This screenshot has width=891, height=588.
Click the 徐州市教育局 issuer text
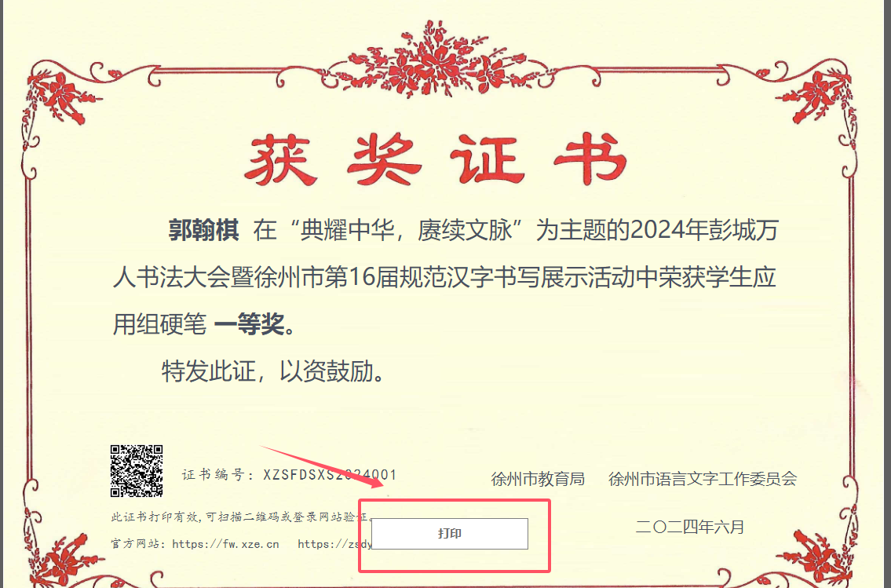pos(538,479)
